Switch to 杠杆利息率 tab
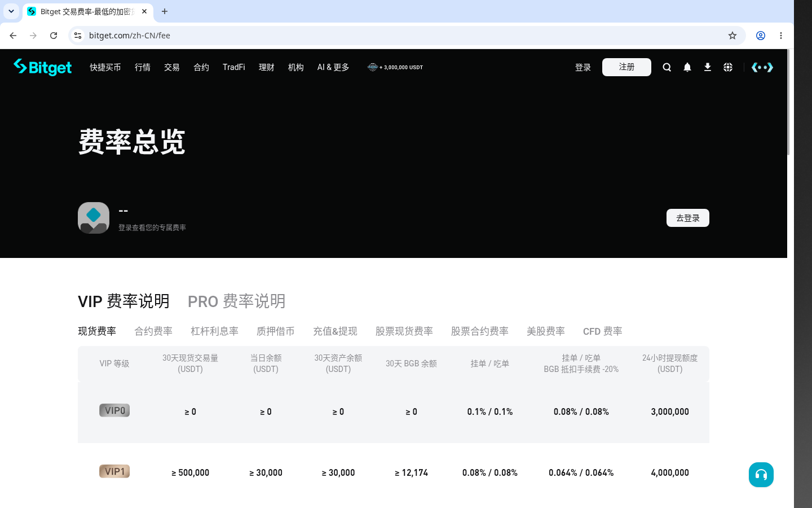 (x=214, y=331)
